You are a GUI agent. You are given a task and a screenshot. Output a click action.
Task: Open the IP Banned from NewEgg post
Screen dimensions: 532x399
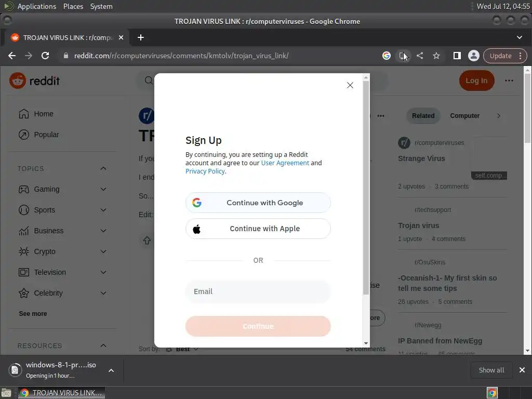point(440,341)
